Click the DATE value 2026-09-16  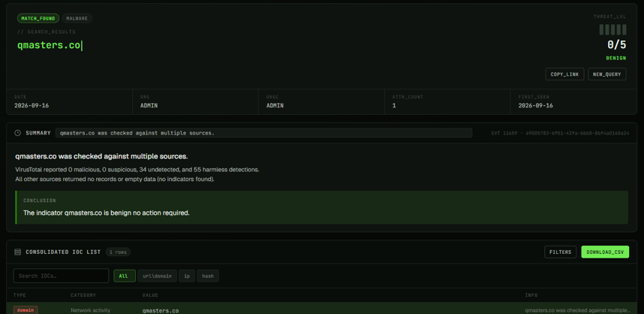(32, 106)
